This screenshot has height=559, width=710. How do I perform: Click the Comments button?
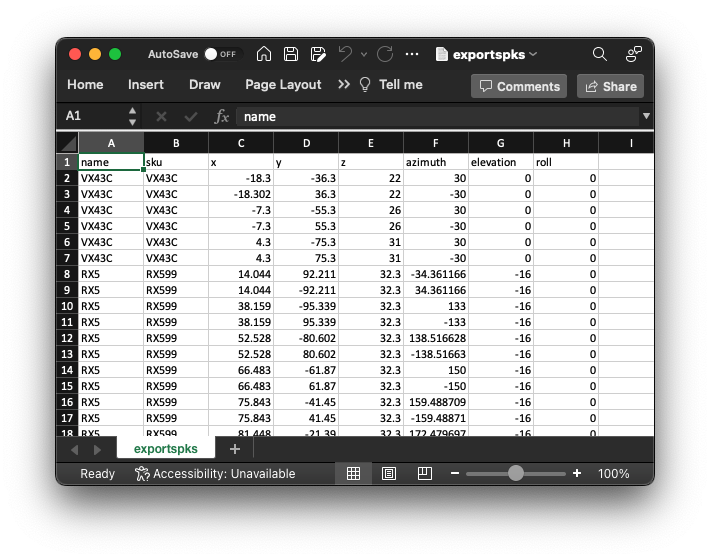pyautogui.click(x=519, y=86)
